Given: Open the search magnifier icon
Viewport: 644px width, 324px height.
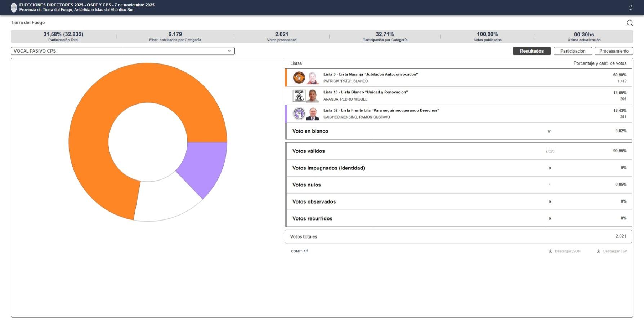Looking at the screenshot, I should point(630,23).
